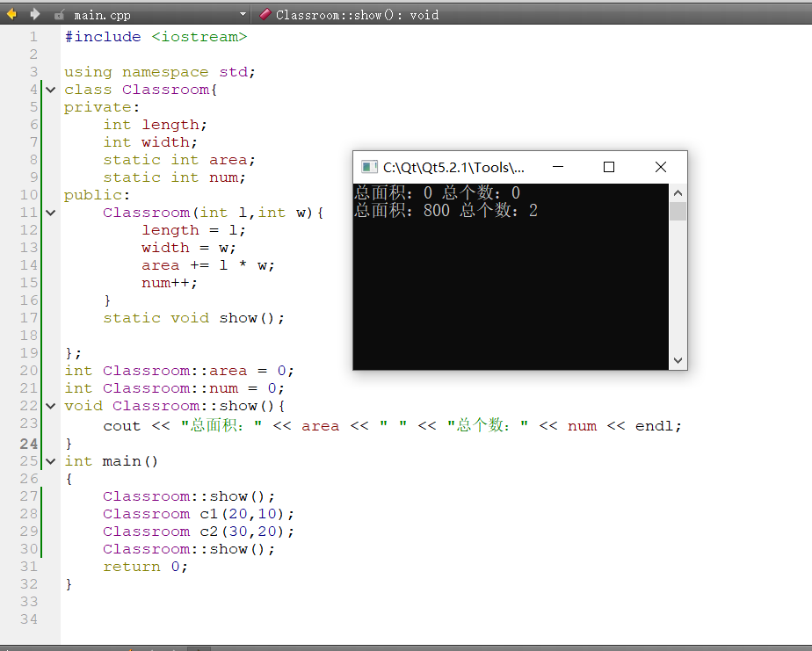Click the "public:" access specifier
The image size is (812, 651).
pos(97,195)
